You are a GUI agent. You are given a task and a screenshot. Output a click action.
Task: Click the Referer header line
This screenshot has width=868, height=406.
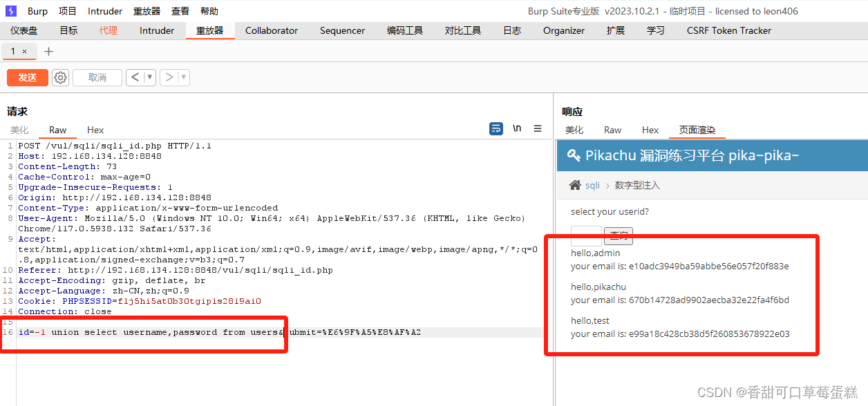click(176, 270)
